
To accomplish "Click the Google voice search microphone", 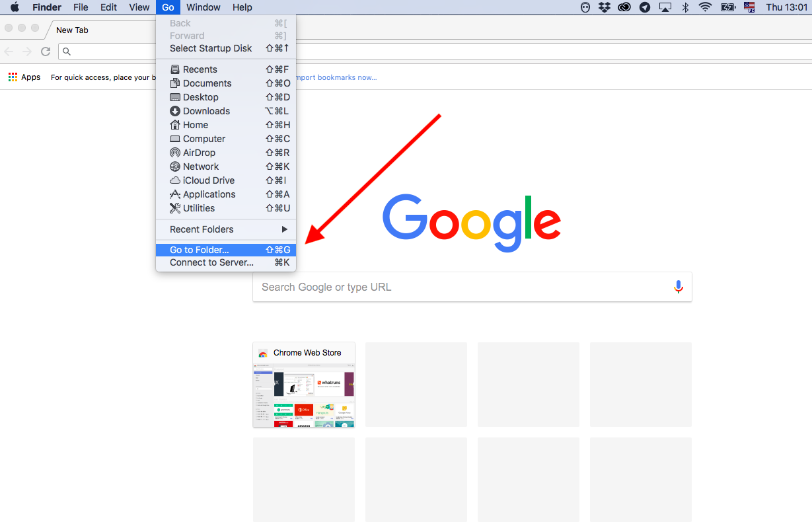I will pos(678,287).
